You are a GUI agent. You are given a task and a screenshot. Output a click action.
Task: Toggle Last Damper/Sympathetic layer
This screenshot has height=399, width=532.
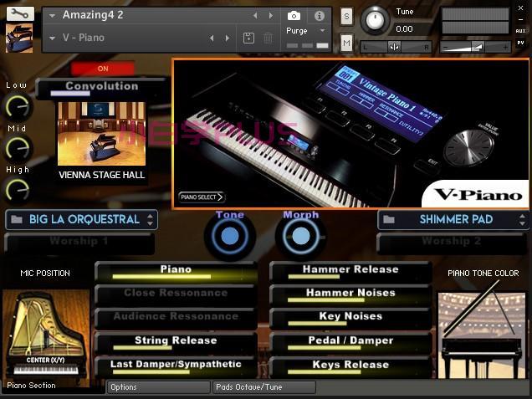tap(176, 366)
